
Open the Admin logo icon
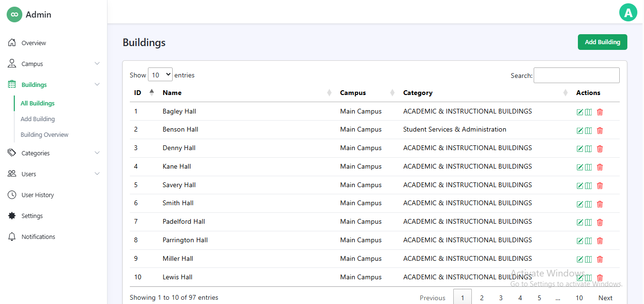click(15, 14)
